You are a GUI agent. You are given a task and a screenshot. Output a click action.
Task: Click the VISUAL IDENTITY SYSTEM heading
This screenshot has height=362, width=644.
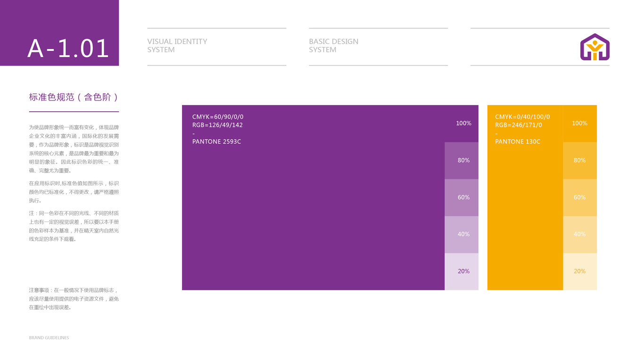pyautogui.click(x=177, y=46)
